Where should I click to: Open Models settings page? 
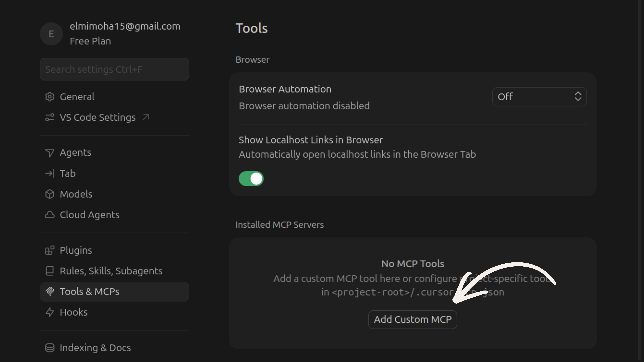click(x=115, y=194)
